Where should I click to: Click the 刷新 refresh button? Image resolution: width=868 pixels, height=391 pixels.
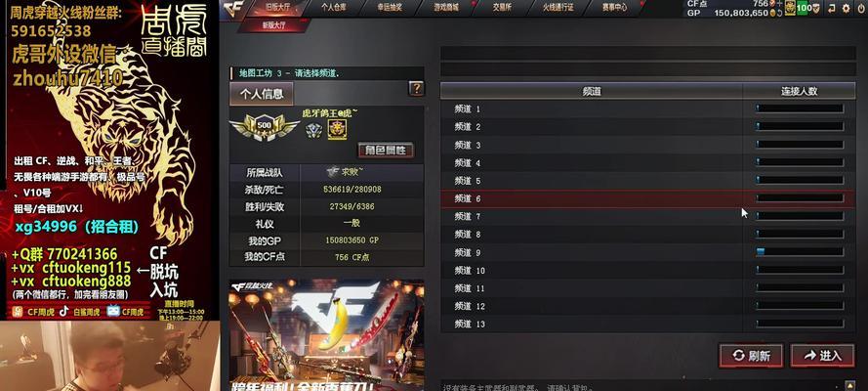point(751,356)
